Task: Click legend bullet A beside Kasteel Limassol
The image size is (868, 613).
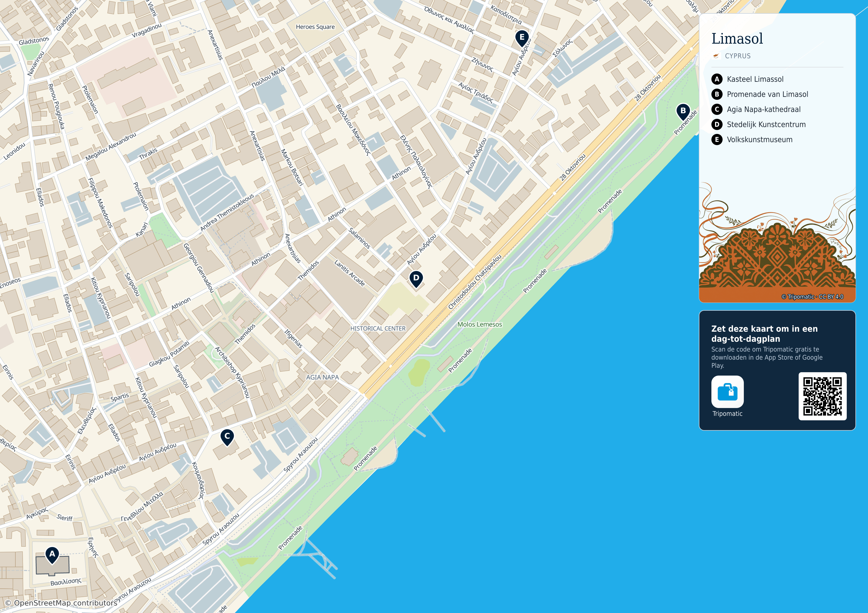Action: 717,79
